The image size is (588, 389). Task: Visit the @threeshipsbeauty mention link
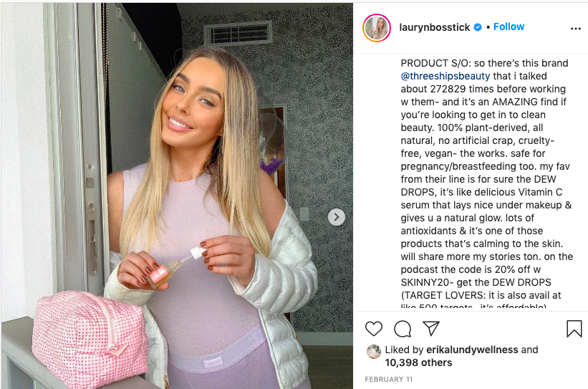tap(445, 76)
